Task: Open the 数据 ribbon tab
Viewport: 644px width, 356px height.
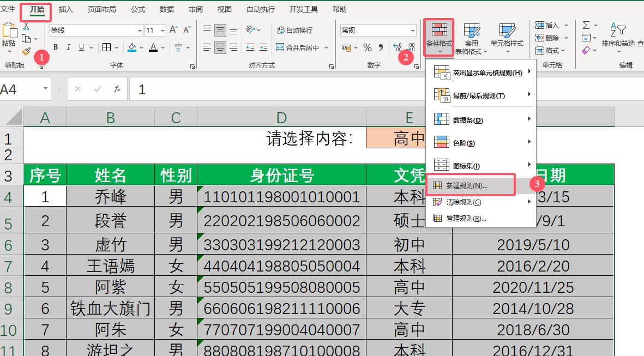Action: point(167,9)
